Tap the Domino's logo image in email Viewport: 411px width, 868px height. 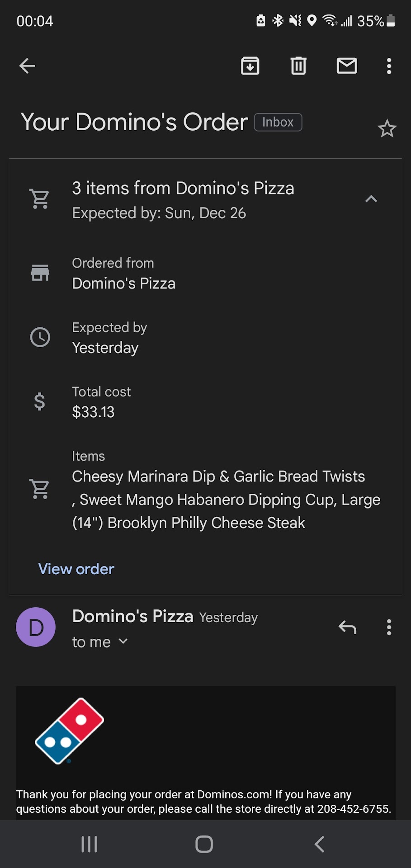coord(70,731)
